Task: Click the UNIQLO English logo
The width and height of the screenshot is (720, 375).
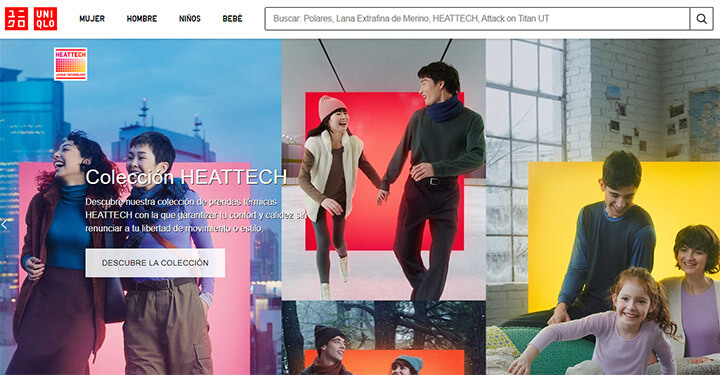Action: point(45,19)
